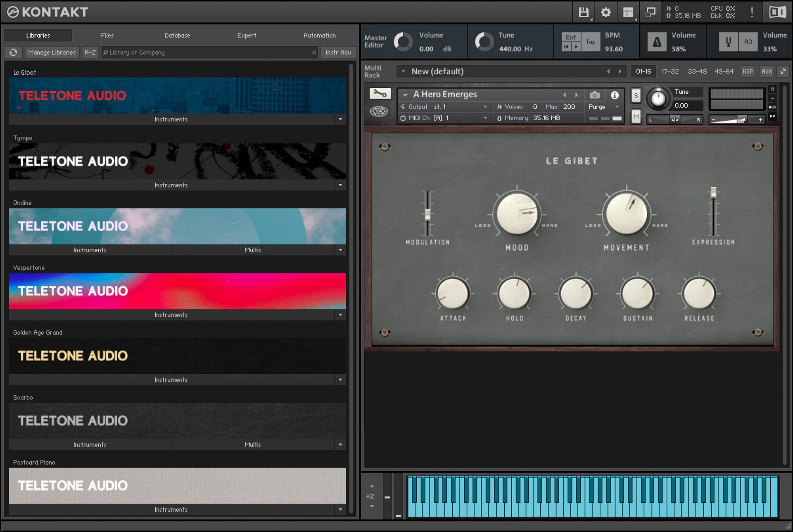The image size is (793, 532).
Task: Click the Manage Libraries button
Action: 52,52
